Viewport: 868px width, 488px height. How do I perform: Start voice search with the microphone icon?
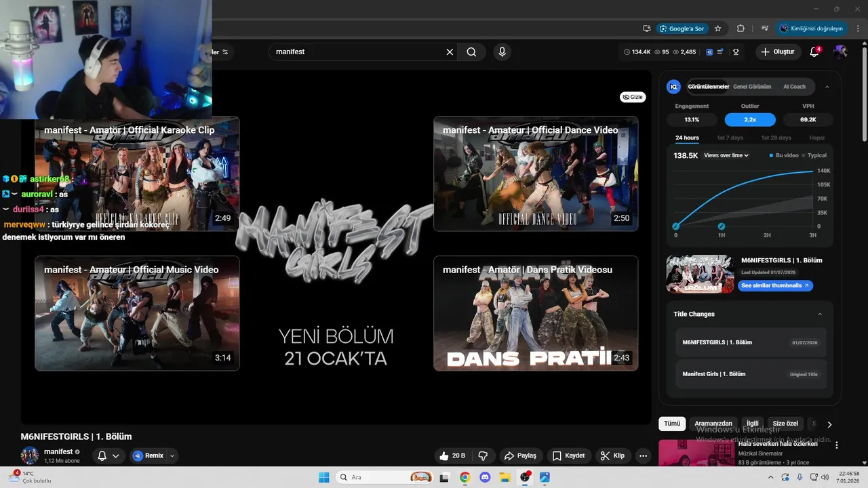coord(502,52)
